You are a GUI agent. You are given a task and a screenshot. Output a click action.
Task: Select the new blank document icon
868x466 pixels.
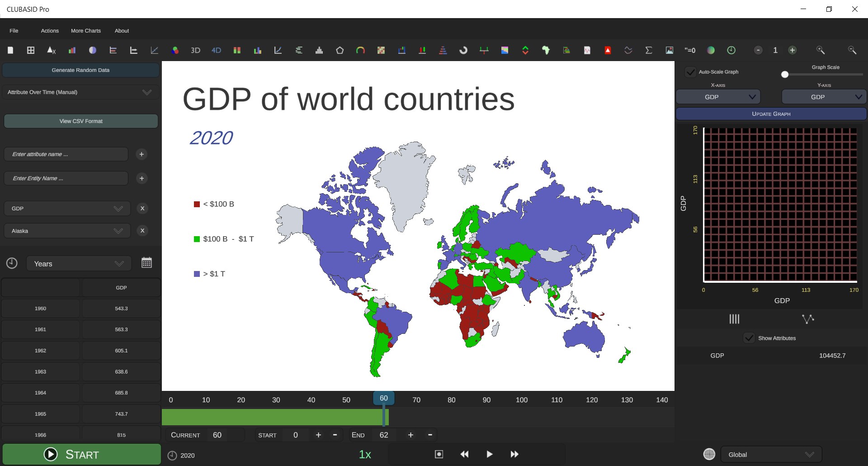click(x=10, y=50)
